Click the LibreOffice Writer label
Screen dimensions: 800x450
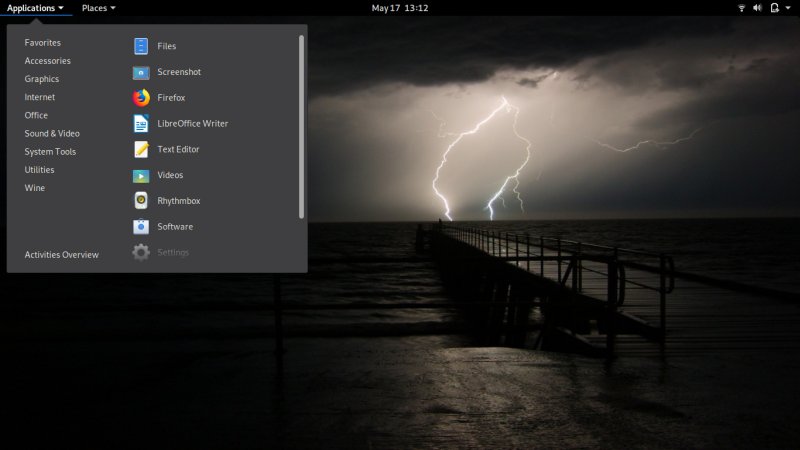coord(192,123)
